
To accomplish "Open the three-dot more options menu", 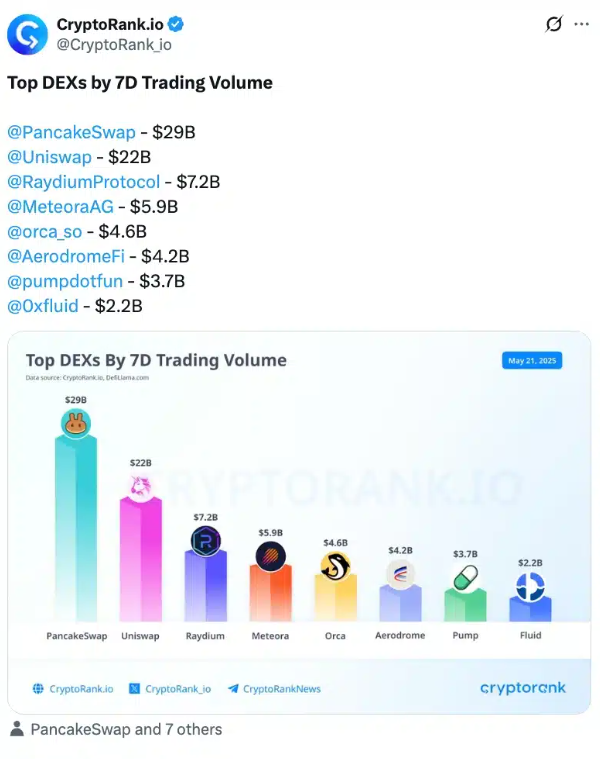I will [582, 24].
